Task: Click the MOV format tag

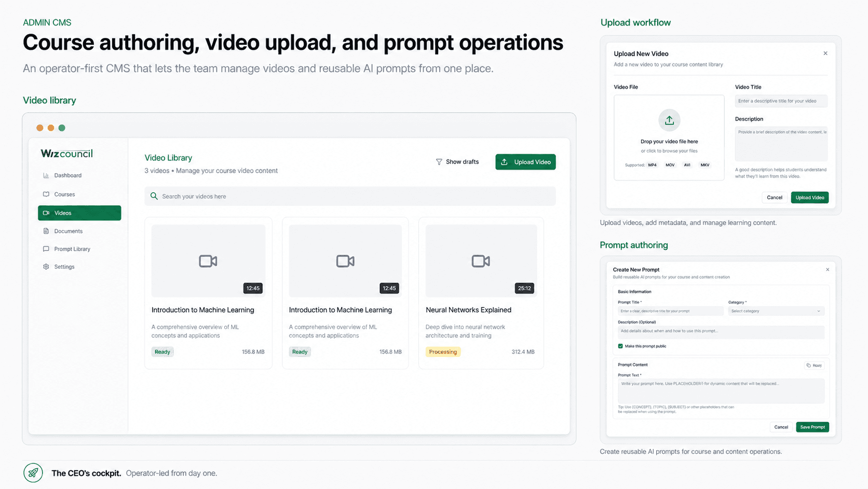Action: pos(670,165)
